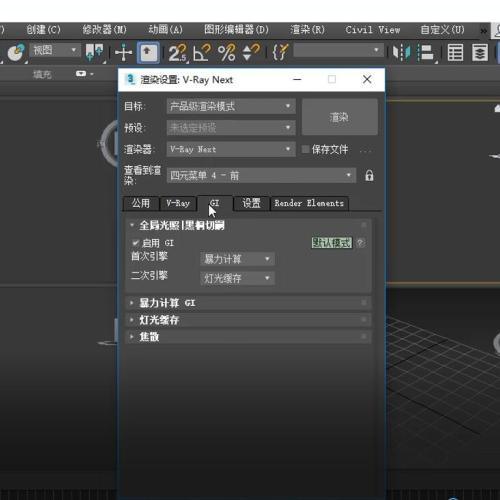Close the render setup dialog
Image resolution: width=500 pixels, height=500 pixels.
coord(367,79)
